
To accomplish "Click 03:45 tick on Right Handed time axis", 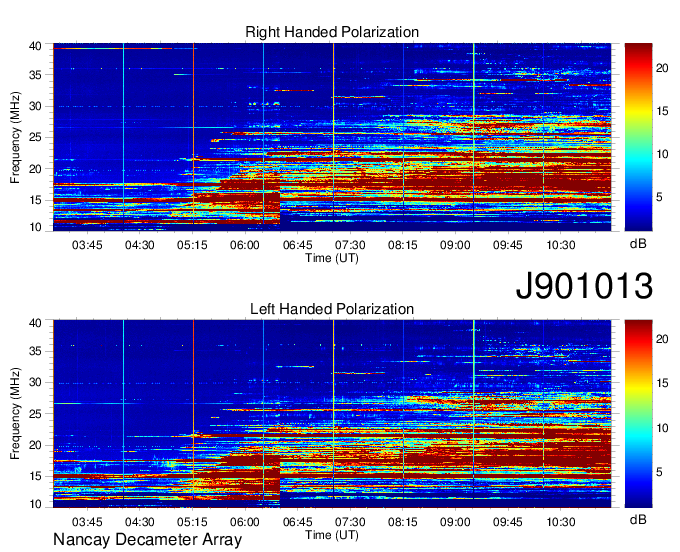I will click(x=87, y=245).
